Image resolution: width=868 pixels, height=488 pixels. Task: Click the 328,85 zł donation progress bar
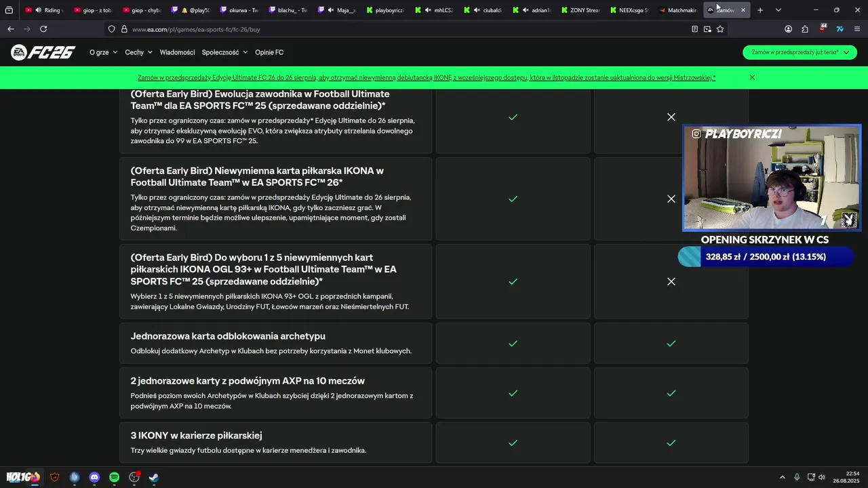click(765, 257)
